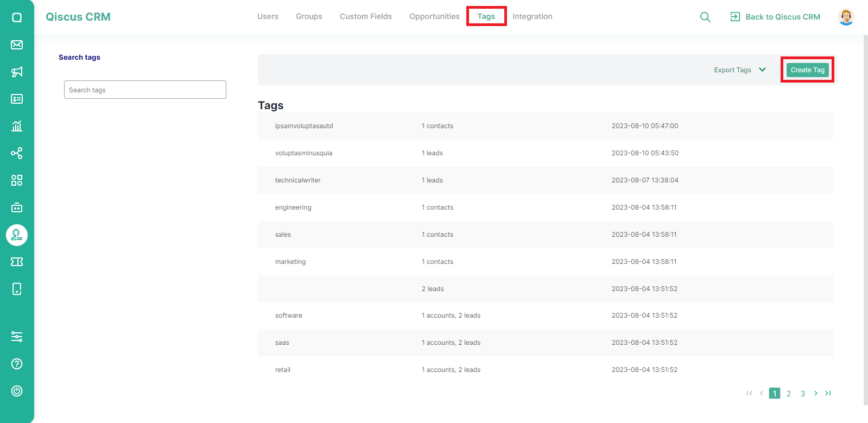Click the 2023-08-07 13:38:04 timestamp

coord(645,180)
